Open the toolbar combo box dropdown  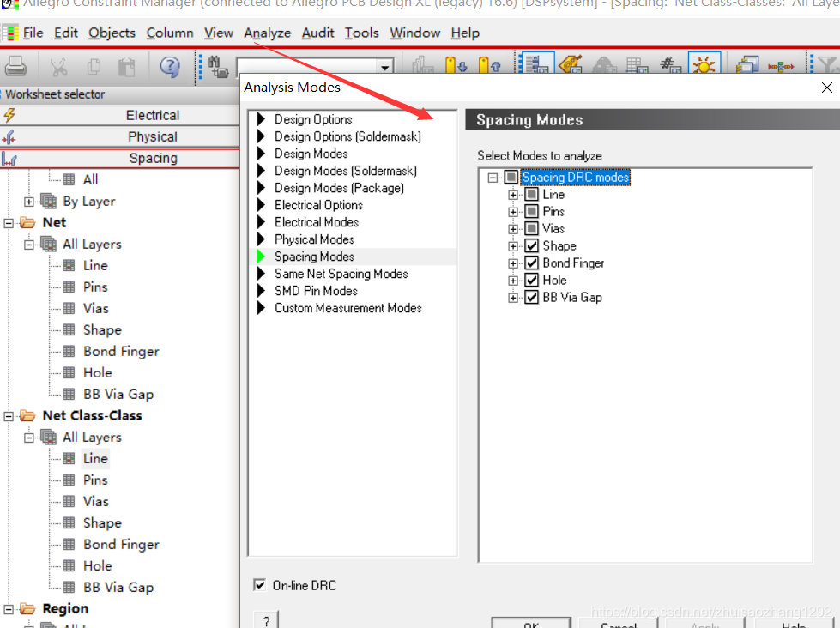[385, 68]
